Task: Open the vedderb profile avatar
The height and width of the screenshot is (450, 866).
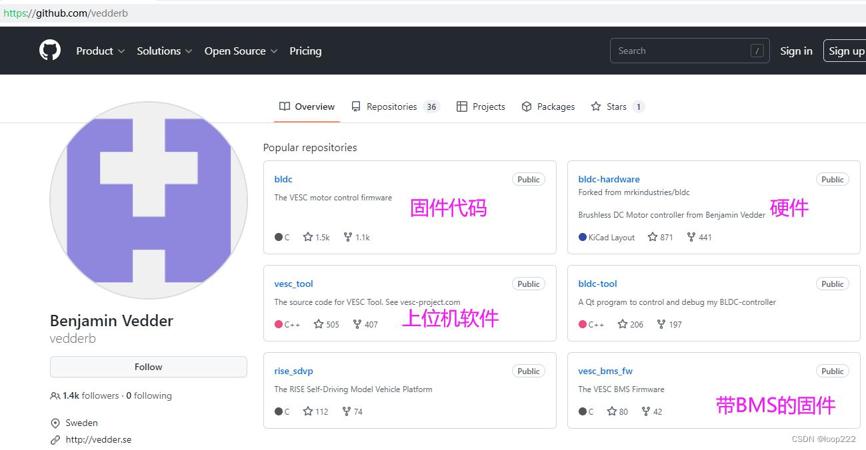Action: click(149, 200)
